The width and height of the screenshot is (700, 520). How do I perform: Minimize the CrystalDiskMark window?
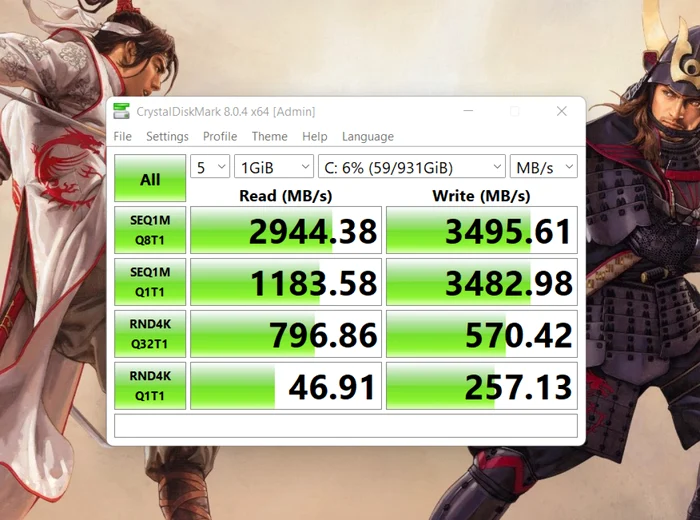click(x=468, y=111)
